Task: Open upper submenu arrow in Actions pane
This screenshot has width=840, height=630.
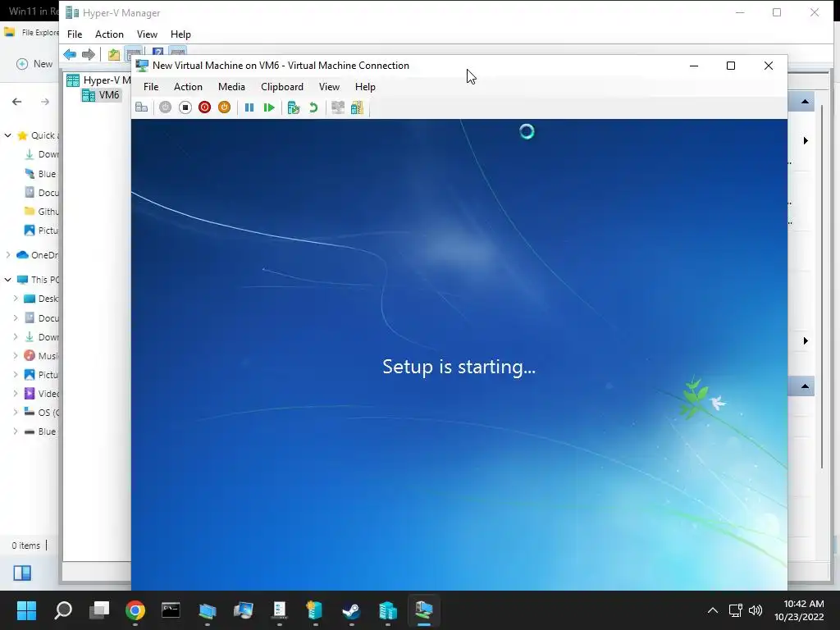Action: pos(806,141)
